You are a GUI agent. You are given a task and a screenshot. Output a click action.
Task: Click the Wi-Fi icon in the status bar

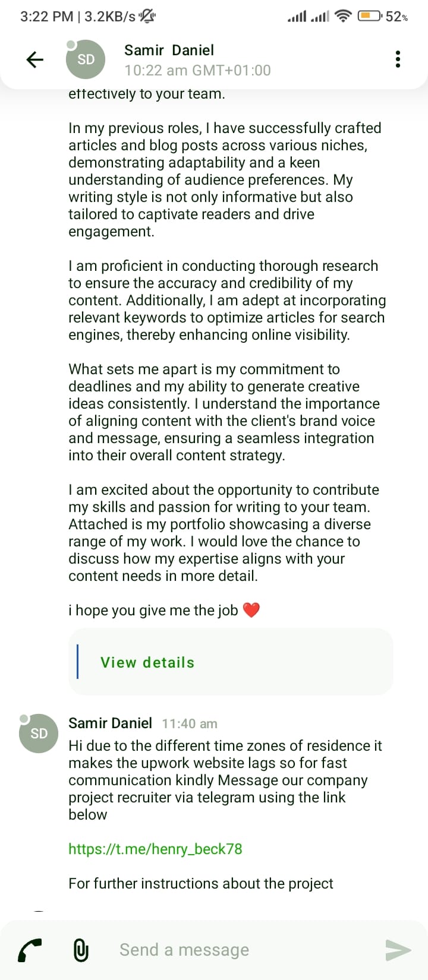[x=343, y=17]
